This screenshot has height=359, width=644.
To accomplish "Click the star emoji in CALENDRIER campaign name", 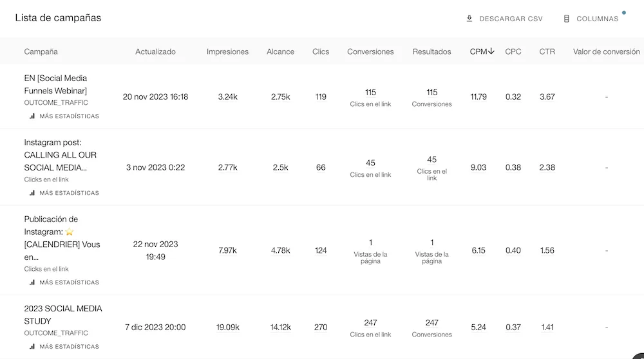I will coord(70,232).
